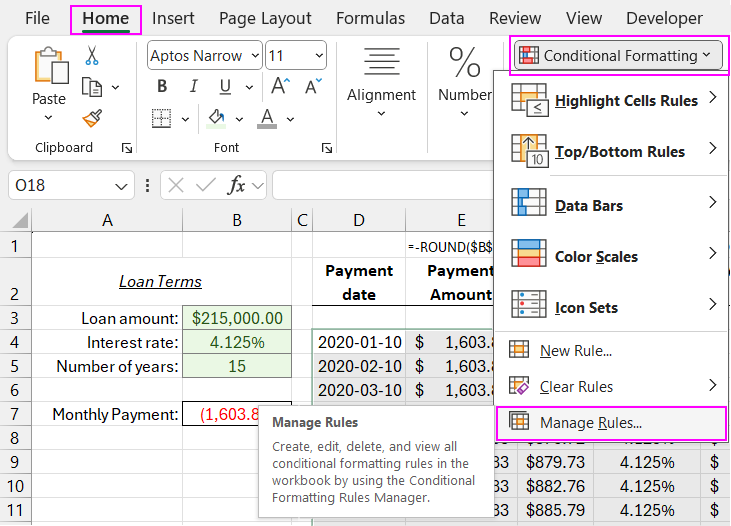Open Clear Rules submenu
This screenshot has width=731, height=526.
point(611,386)
